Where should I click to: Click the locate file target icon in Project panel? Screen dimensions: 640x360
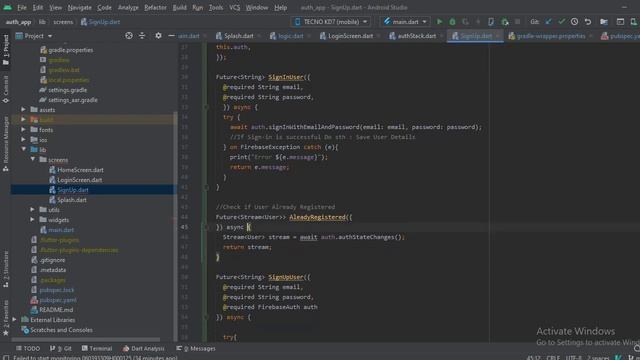[129, 36]
